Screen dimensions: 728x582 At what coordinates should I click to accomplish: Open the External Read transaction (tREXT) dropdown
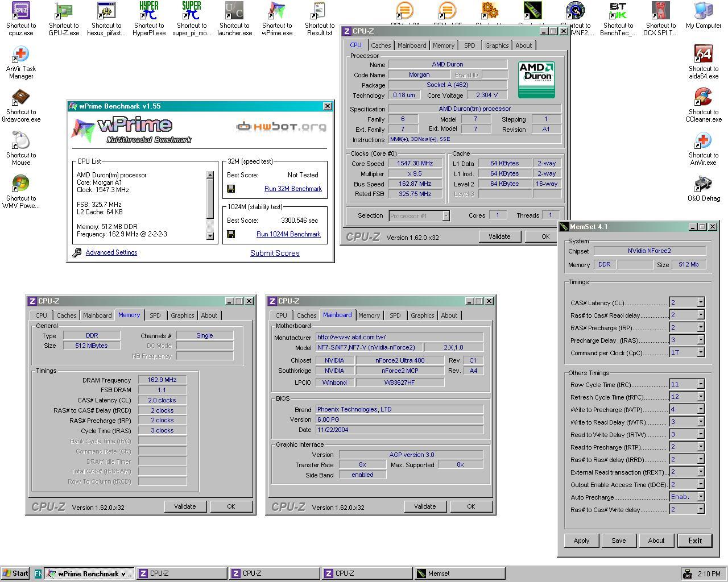click(x=701, y=472)
